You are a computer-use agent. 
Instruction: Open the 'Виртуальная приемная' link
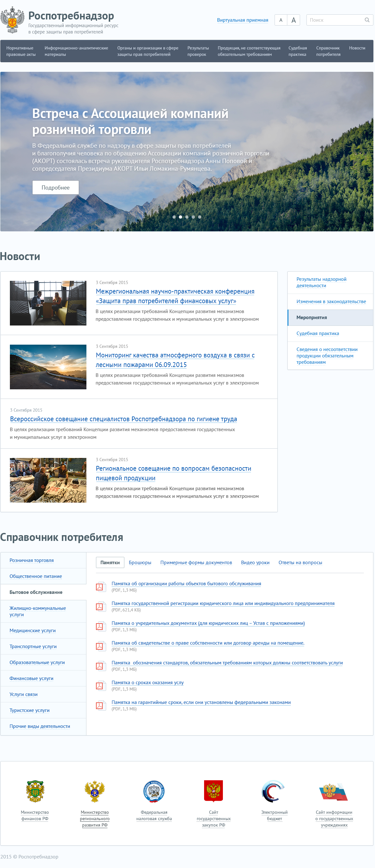click(242, 20)
